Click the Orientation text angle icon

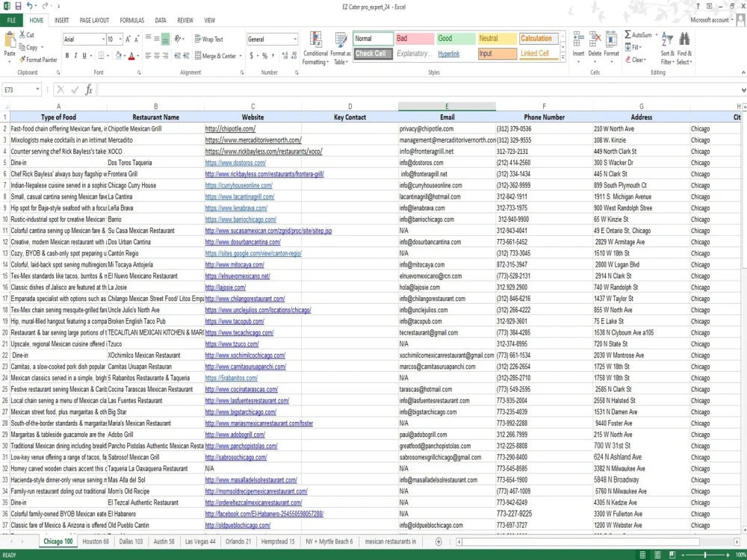tap(178, 39)
